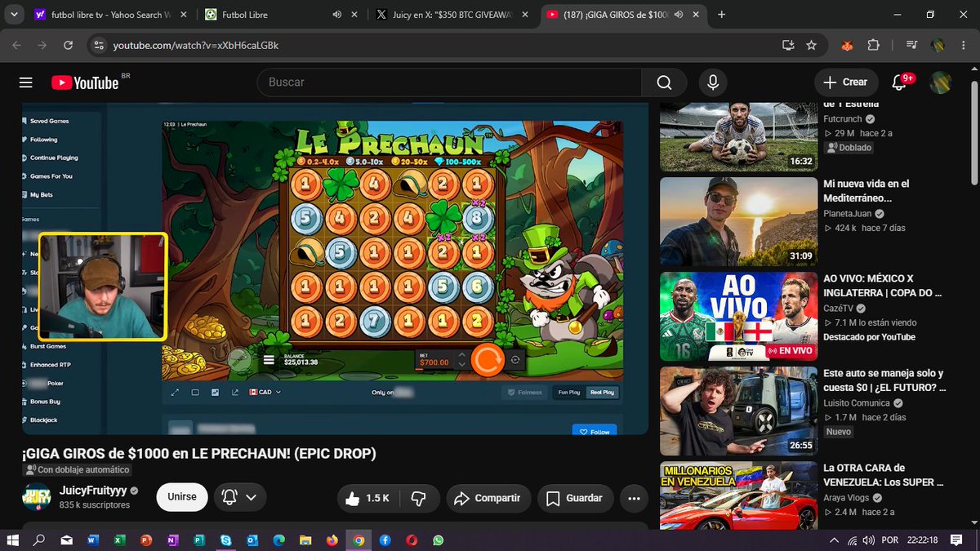
Task: Open Este auto se maneja solo video
Action: (x=884, y=380)
